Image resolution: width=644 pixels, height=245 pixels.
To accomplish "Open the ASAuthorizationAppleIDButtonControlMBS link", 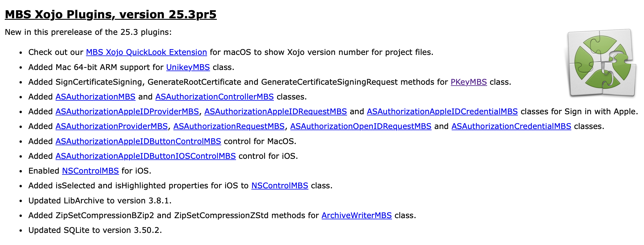I will pyautogui.click(x=138, y=141).
